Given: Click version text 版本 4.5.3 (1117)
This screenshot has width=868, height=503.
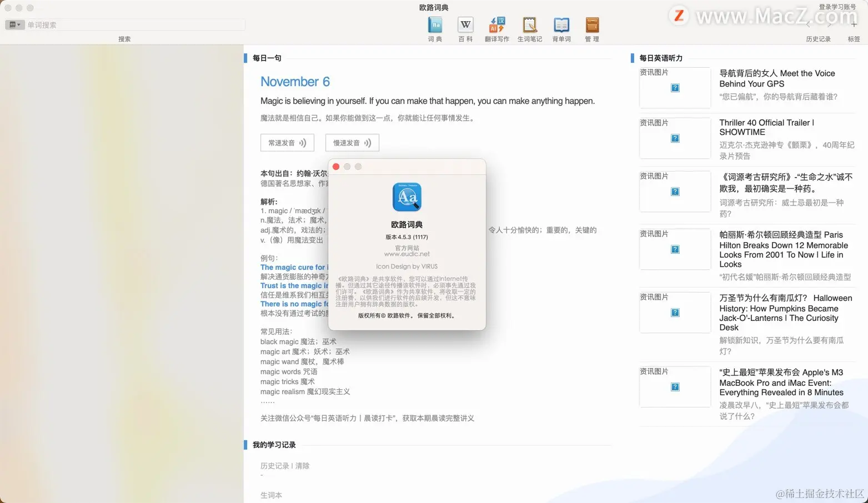Looking at the screenshot, I should tap(407, 237).
